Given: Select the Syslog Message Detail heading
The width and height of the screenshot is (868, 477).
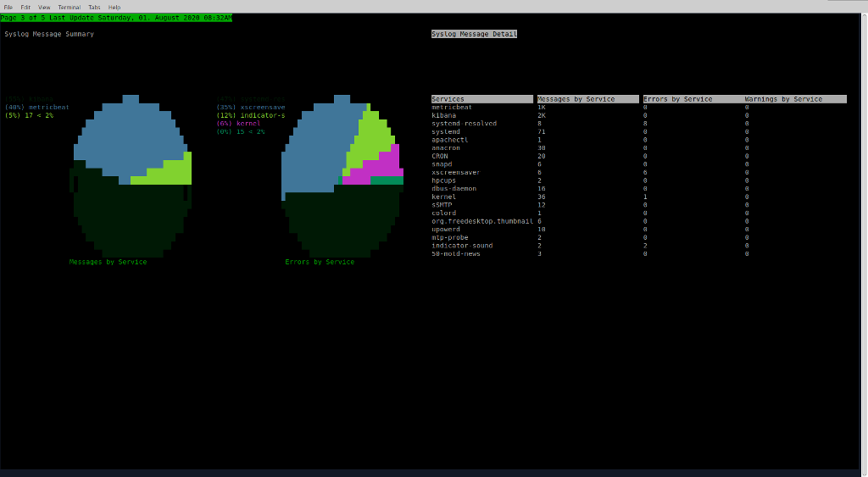Looking at the screenshot, I should pyautogui.click(x=474, y=34).
